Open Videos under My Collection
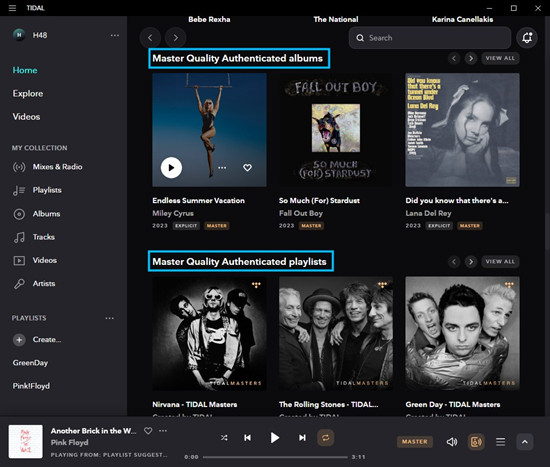This screenshot has width=550, height=467. tap(35, 260)
